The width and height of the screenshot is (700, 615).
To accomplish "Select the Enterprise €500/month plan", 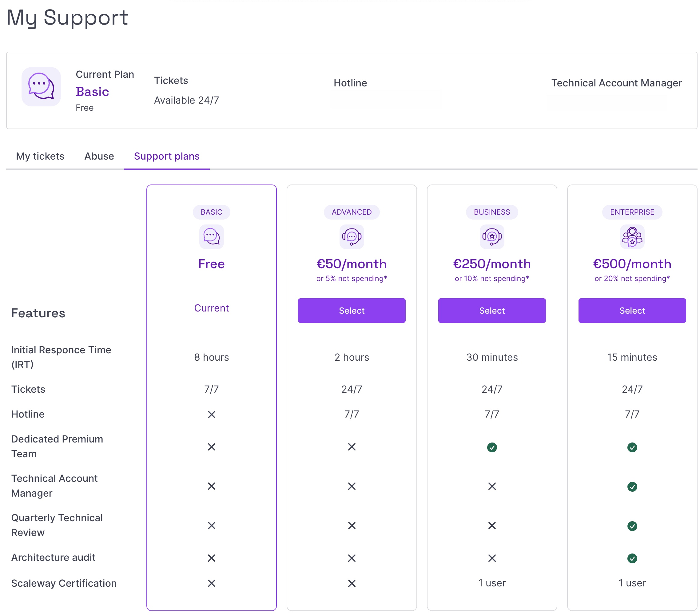I will tap(632, 311).
